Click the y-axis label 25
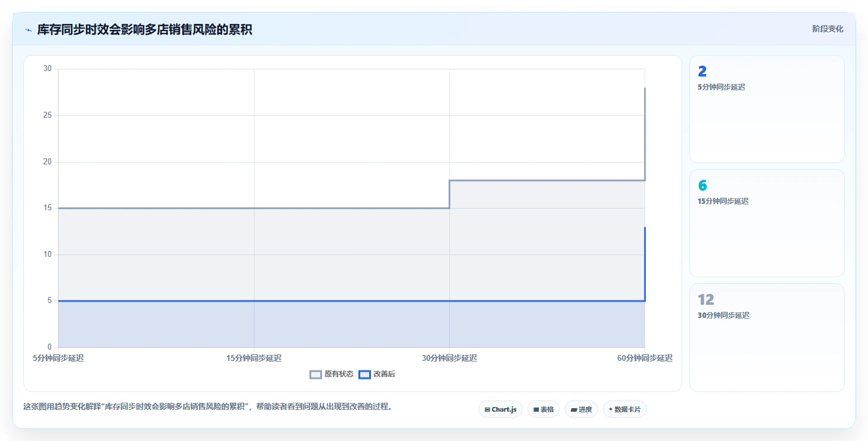Image resolution: width=868 pixels, height=441 pixels. point(48,115)
